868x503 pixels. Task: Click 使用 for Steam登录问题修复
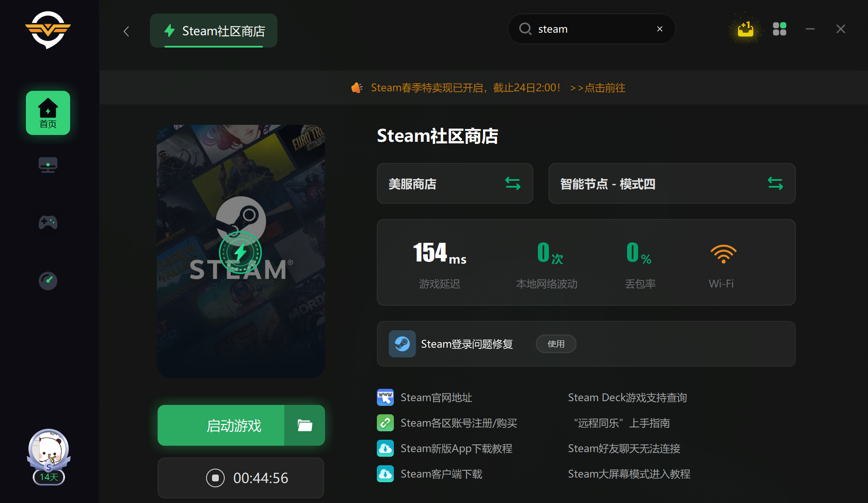pyautogui.click(x=556, y=344)
